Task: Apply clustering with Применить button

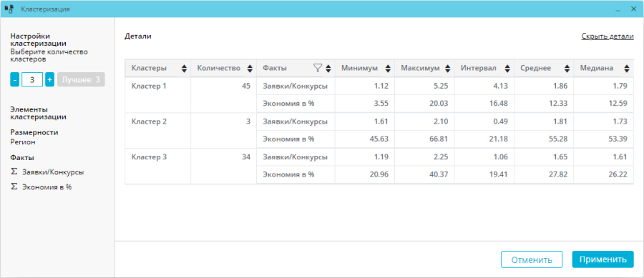Action: tap(603, 259)
